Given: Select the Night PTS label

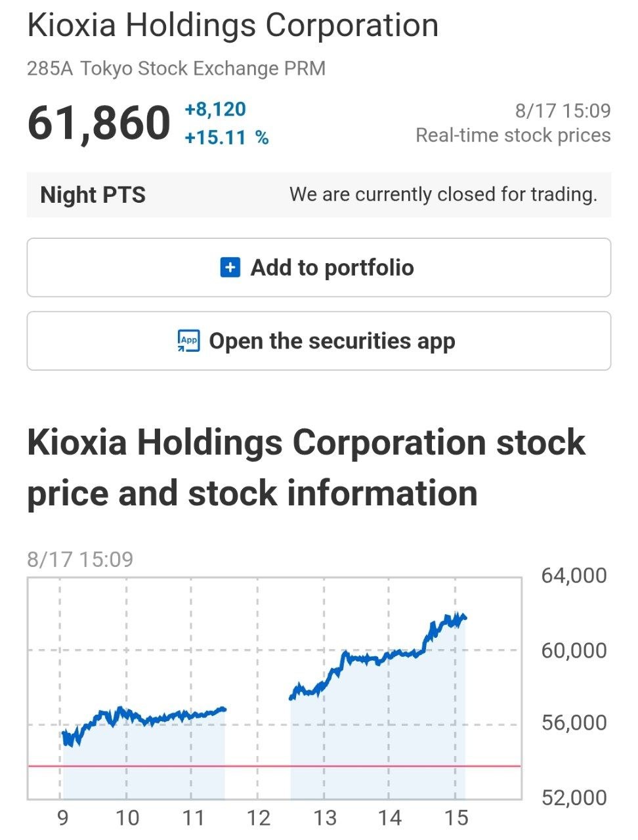Looking at the screenshot, I should 93,195.
